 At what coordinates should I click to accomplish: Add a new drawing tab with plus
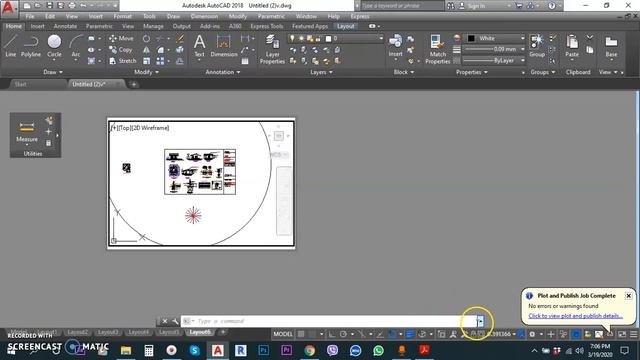point(133,84)
